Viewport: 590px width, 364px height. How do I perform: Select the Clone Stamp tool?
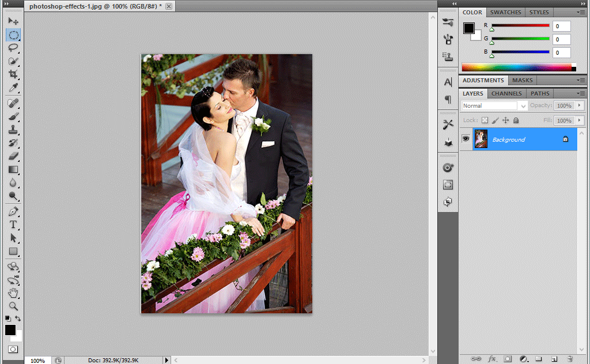click(13, 130)
